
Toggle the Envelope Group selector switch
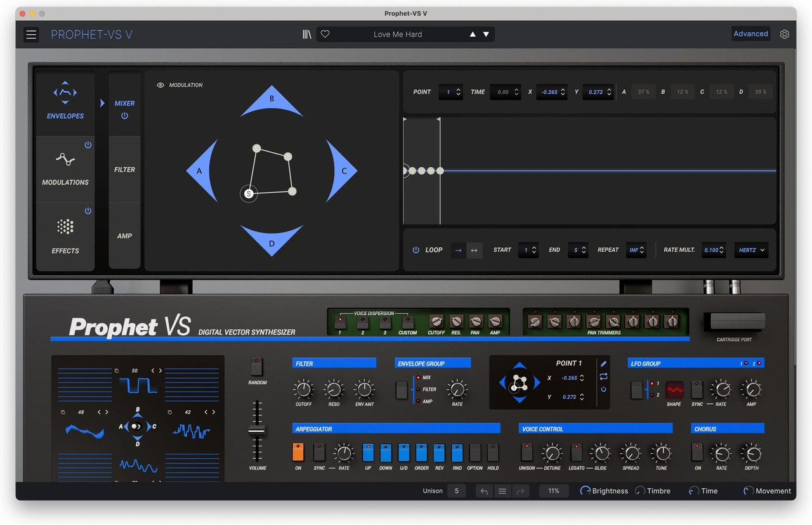tap(401, 389)
